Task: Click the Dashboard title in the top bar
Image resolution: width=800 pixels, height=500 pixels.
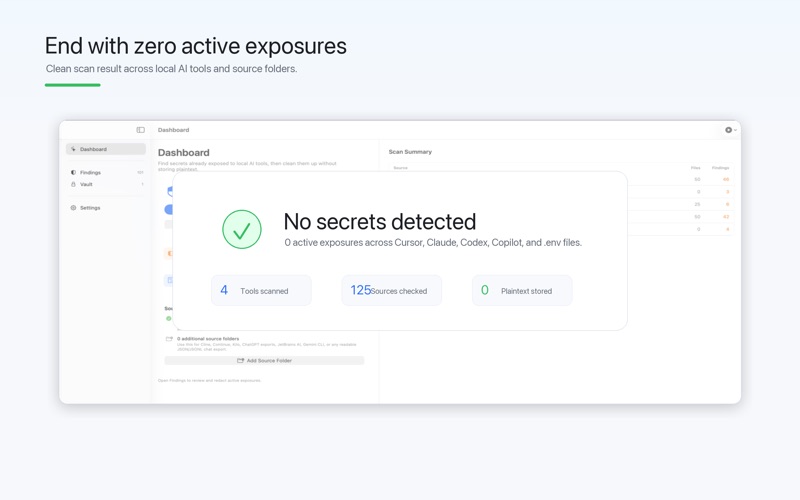Action: click(173, 130)
